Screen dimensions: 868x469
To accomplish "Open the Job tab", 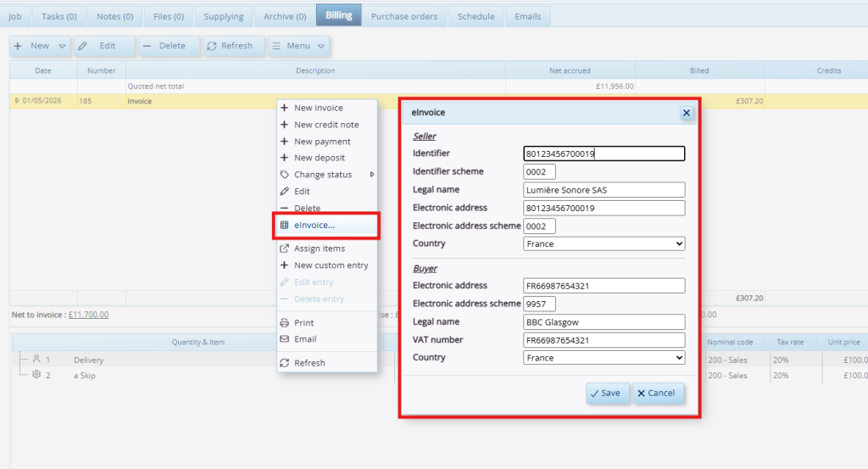I will click(x=15, y=16).
